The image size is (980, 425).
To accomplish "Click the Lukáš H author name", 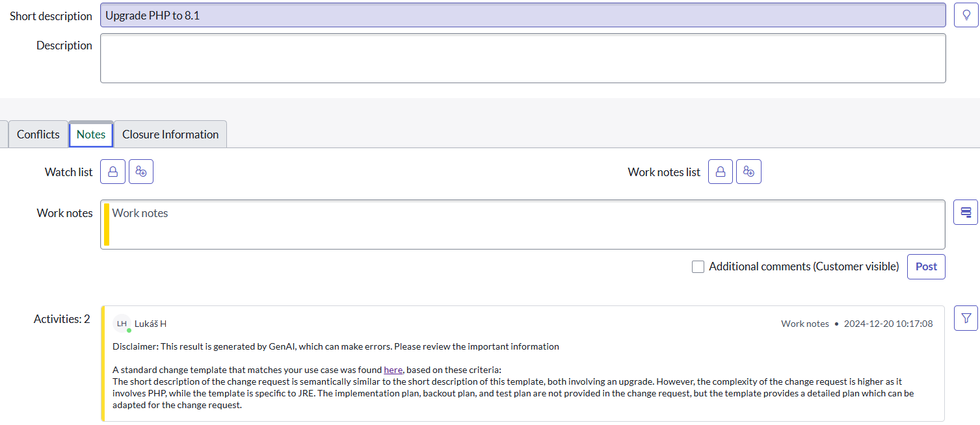I will coord(150,324).
